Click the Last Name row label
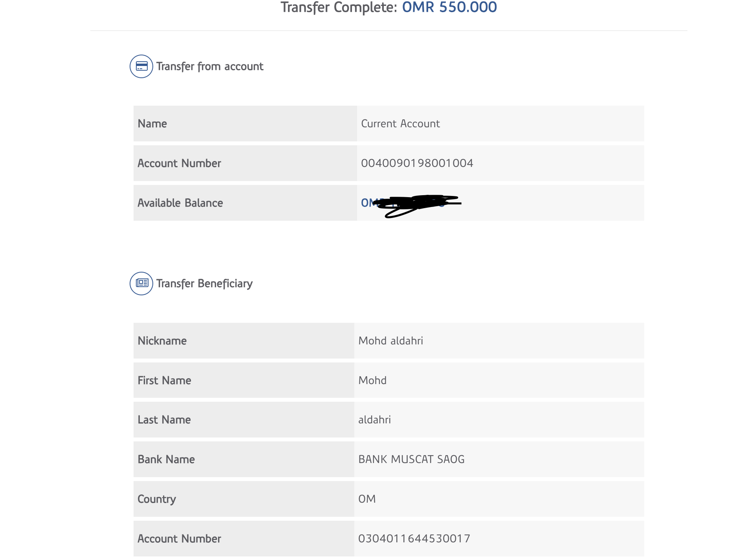Screen dimensions: 733x560 (164, 420)
